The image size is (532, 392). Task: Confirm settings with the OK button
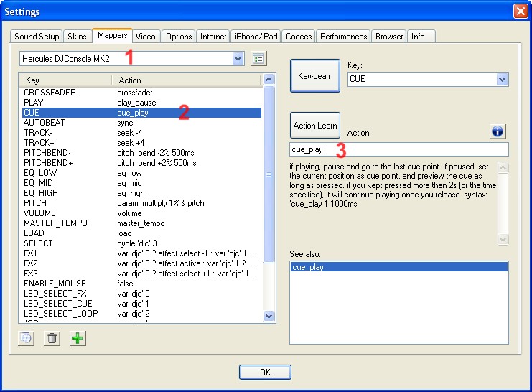pos(265,372)
